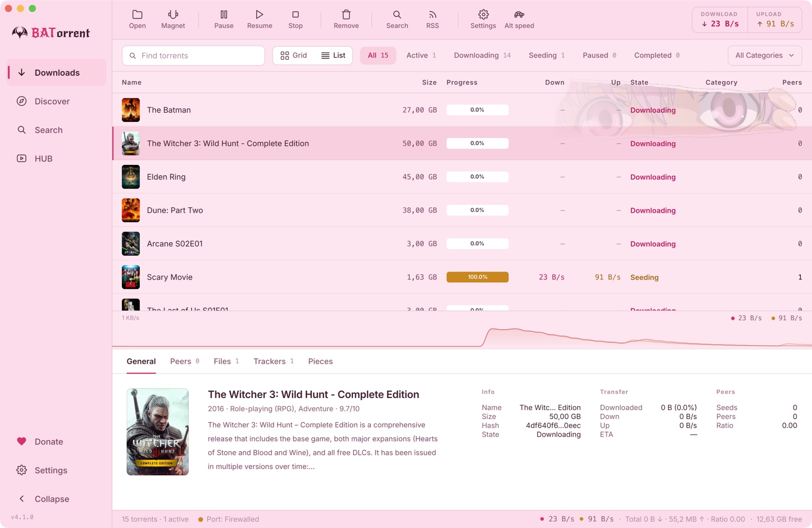
Task: Click the Scary Movie thumbnail
Action: [x=130, y=277]
